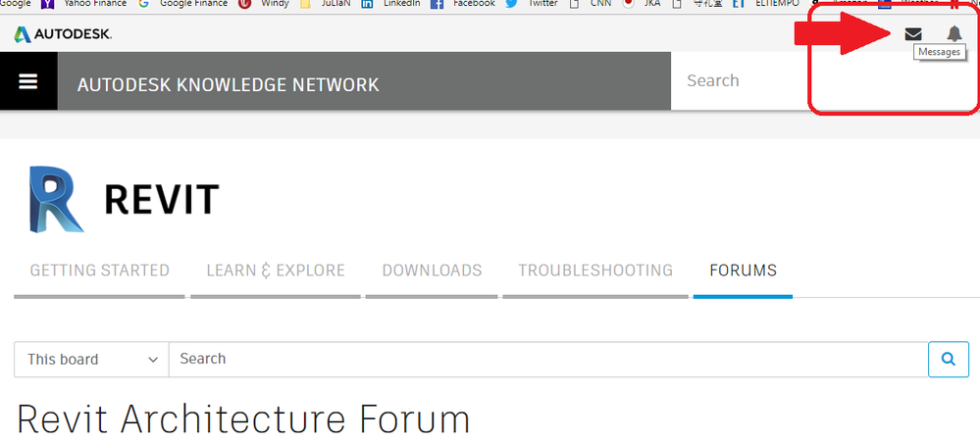Open the CNN bookmark
This screenshot has height=440, width=980.
(x=590, y=3)
